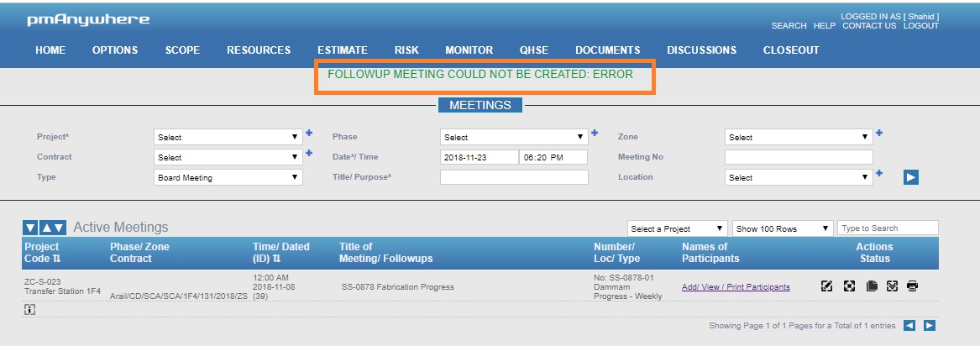Image resolution: width=980 pixels, height=346 pixels.
Task: Open the Add/ View/ Print Participants link
Action: [x=736, y=287]
